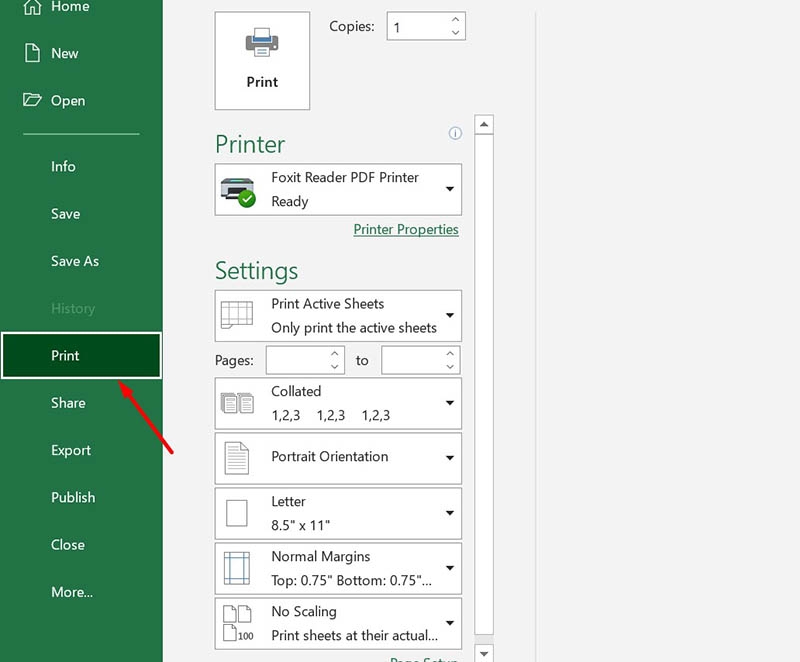
Task: Click the info icon near Printer heading
Action: (454, 133)
